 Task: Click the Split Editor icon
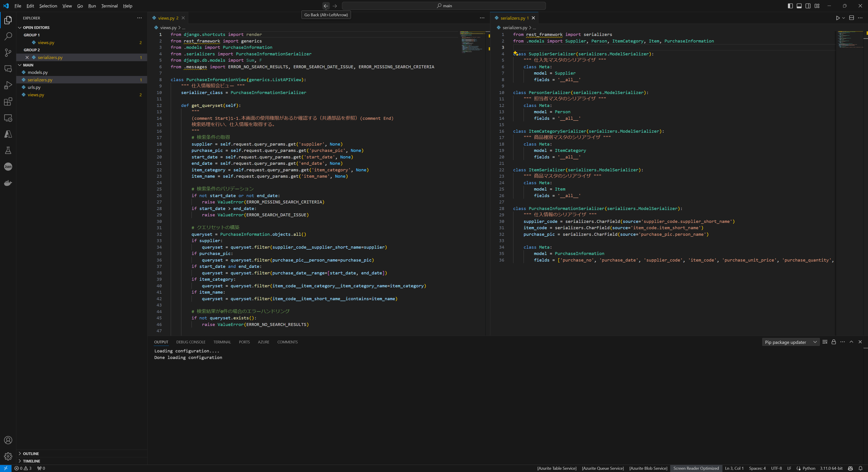(x=851, y=18)
